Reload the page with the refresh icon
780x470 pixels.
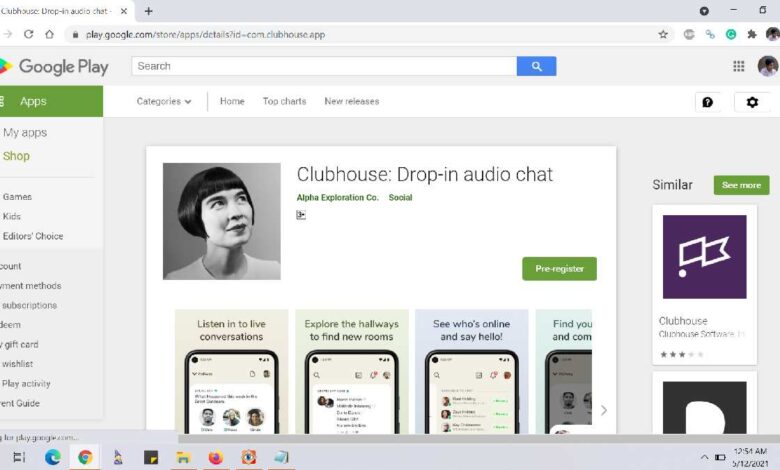(x=28, y=34)
